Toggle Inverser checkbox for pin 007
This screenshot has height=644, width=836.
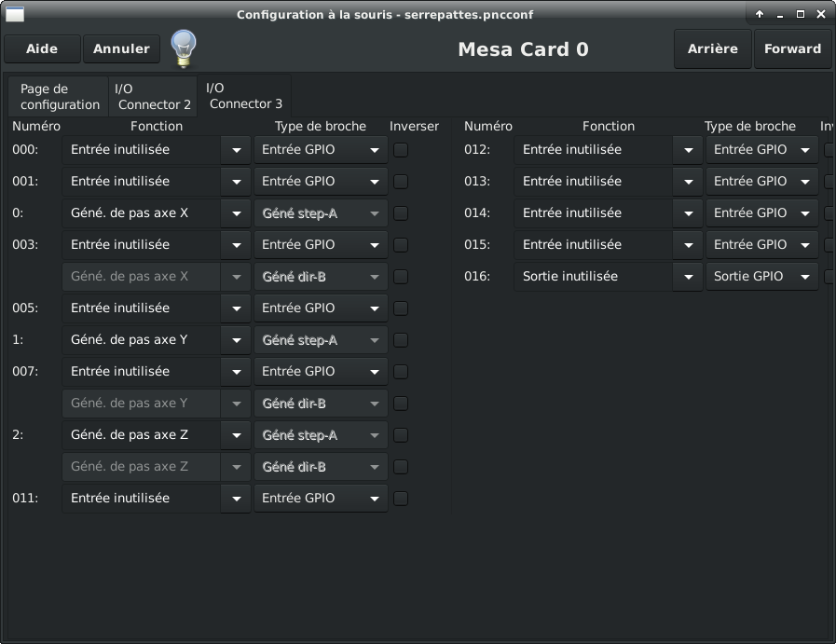(401, 372)
